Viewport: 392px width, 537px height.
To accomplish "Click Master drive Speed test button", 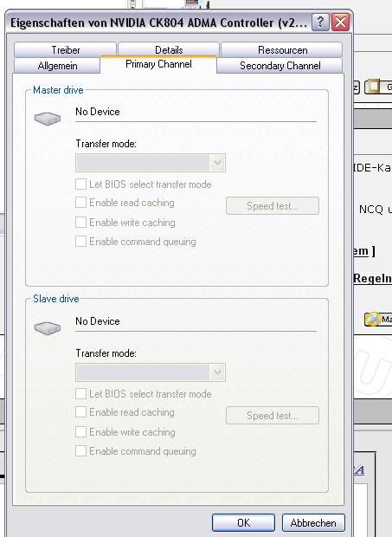I will (273, 206).
